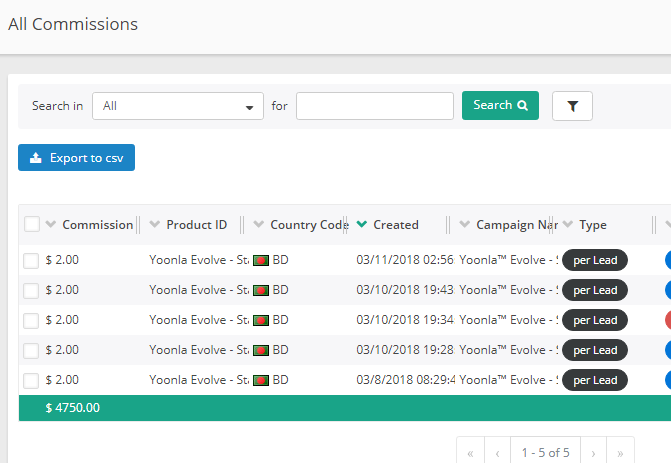Click the 'per Lead' badge in first row
The width and height of the screenshot is (671, 463).
coord(595,261)
